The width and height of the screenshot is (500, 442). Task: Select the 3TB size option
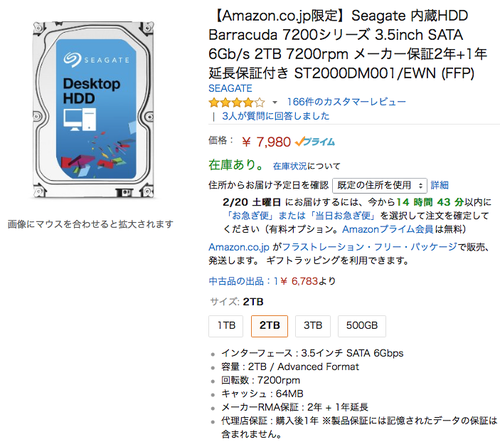click(313, 326)
